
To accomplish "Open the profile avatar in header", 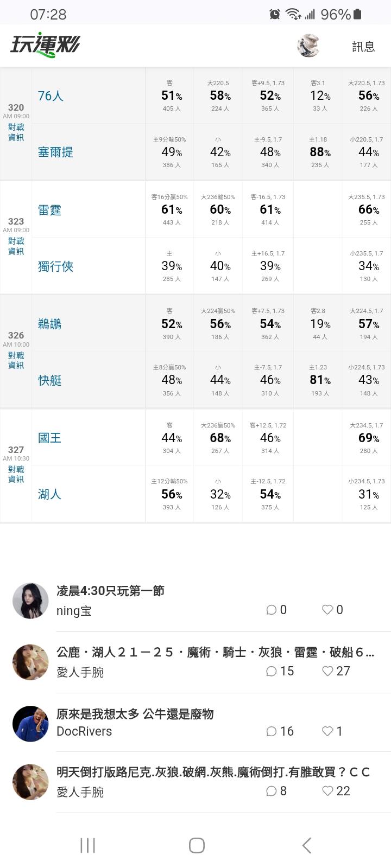I will pyautogui.click(x=308, y=46).
